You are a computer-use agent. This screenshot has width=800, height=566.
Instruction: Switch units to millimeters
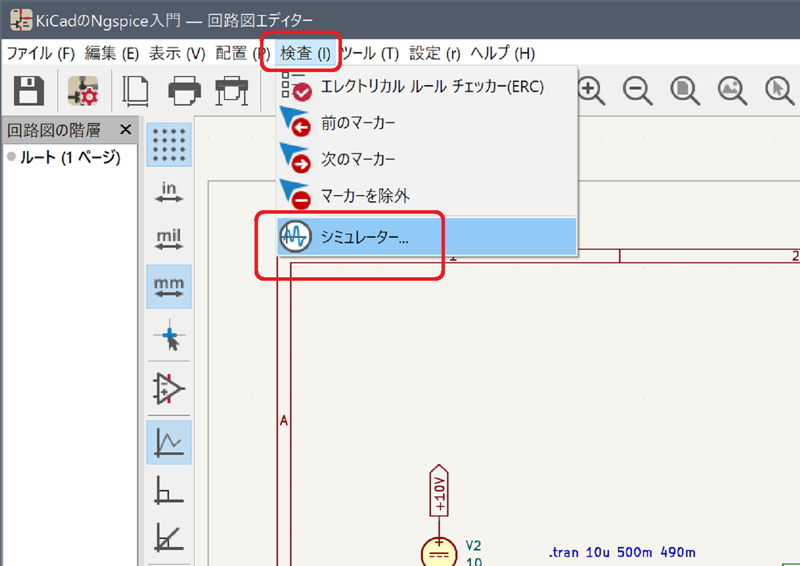coord(169,286)
